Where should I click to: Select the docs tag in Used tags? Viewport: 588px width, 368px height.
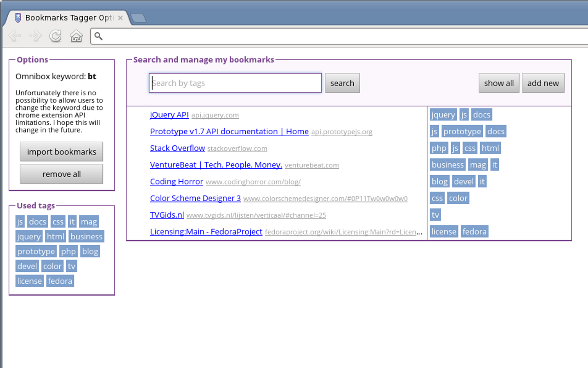(38, 222)
